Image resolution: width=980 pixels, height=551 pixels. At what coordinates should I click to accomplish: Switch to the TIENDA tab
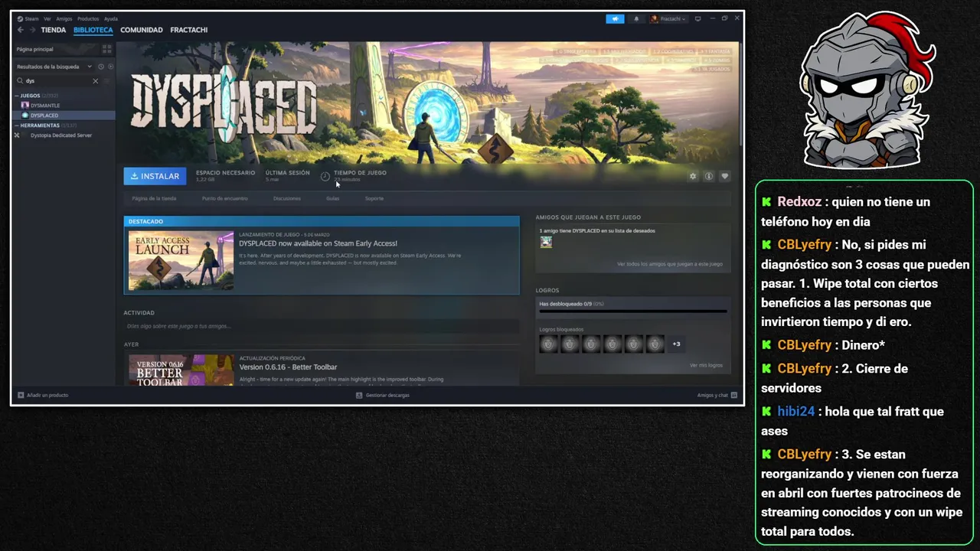[x=54, y=30]
